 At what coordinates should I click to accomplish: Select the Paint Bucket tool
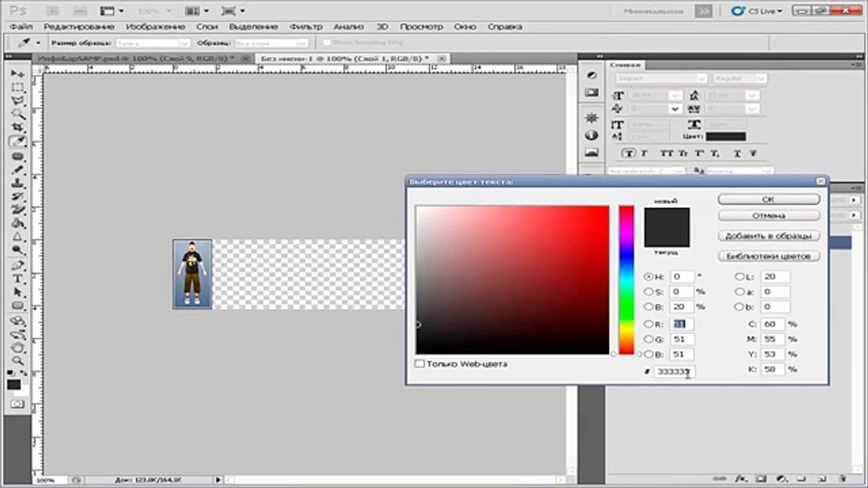click(18, 224)
